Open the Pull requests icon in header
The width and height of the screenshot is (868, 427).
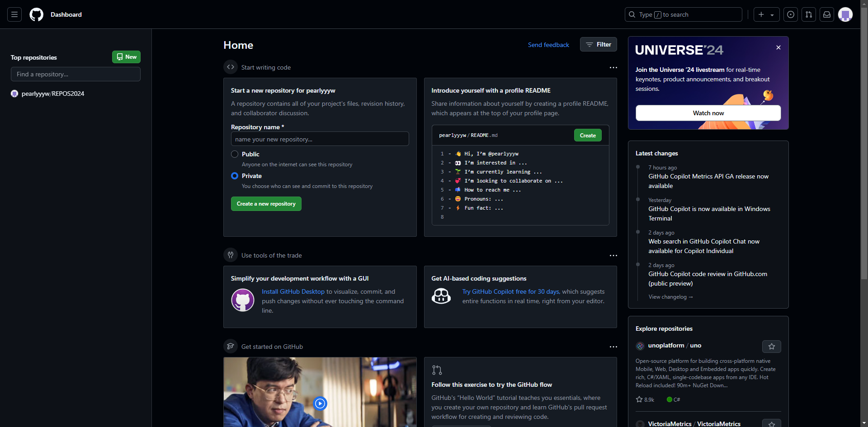(x=809, y=14)
